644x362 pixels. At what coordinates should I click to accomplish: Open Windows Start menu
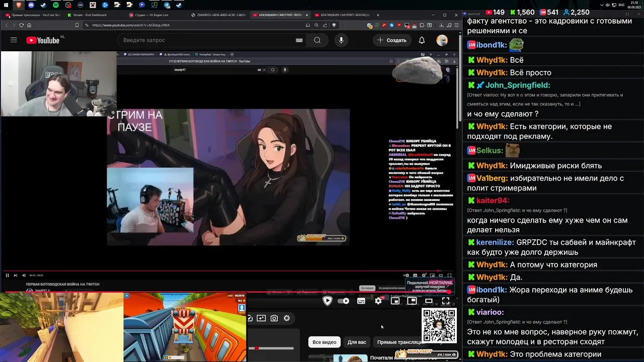click(x=6, y=5)
